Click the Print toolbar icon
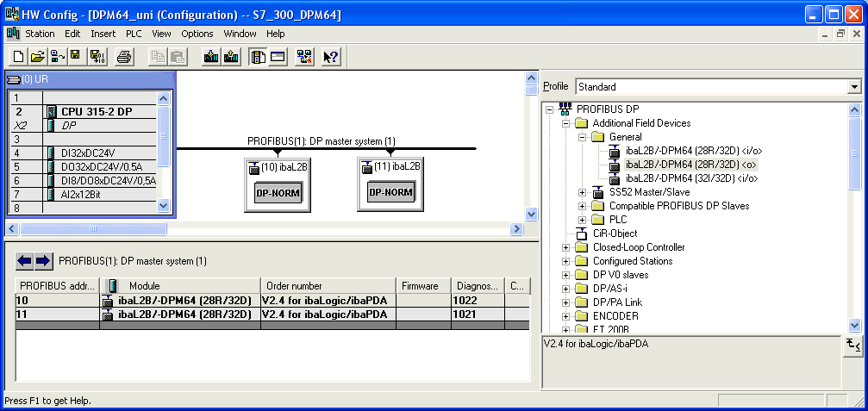Image resolution: width=868 pixels, height=411 pixels. (124, 57)
